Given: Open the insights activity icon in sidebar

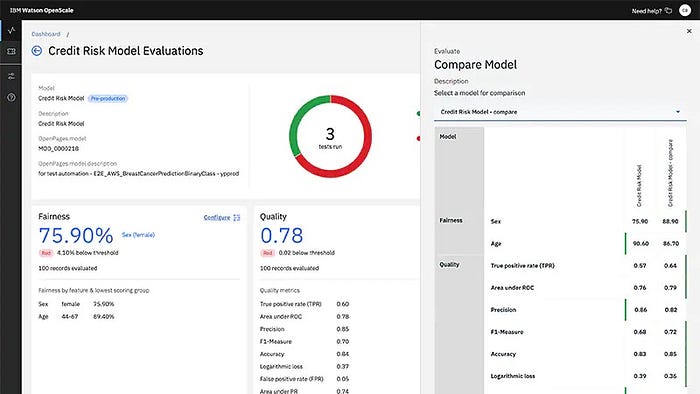Looking at the screenshot, I should coord(11,30).
